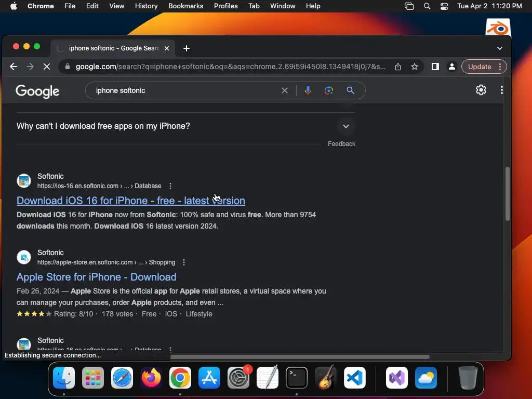Click vertical page scrollbar thumb
Image resolution: width=532 pixels, height=399 pixels.
tap(508, 194)
